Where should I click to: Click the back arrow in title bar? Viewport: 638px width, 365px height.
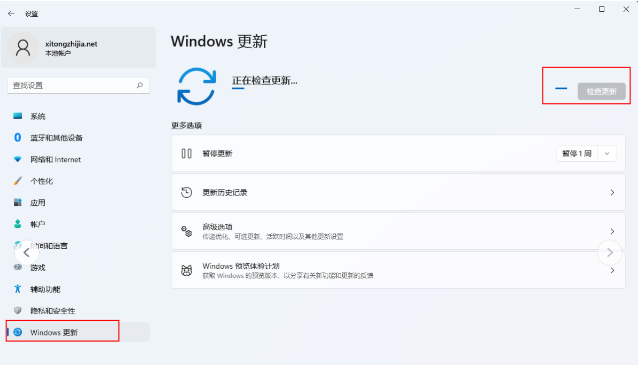(11, 13)
